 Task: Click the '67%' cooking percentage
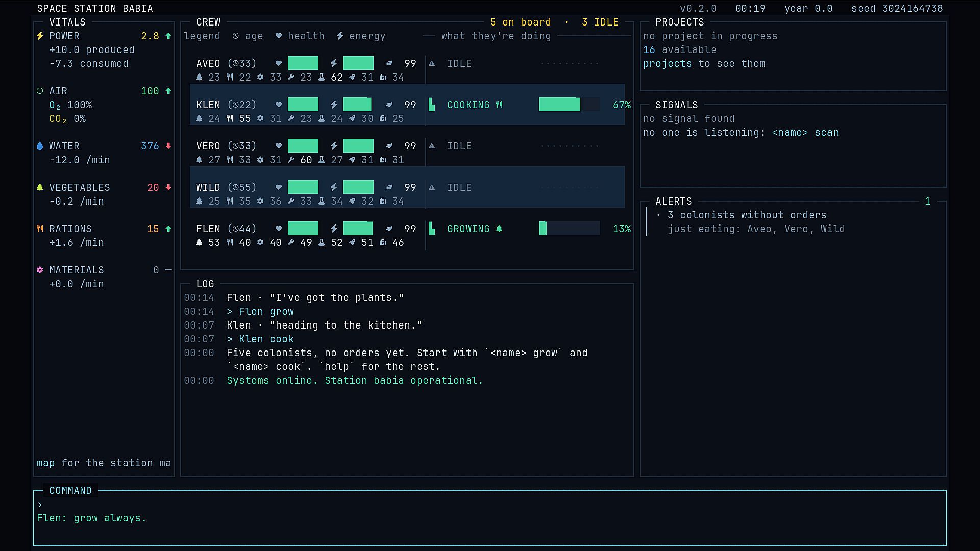tap(622, 105)
